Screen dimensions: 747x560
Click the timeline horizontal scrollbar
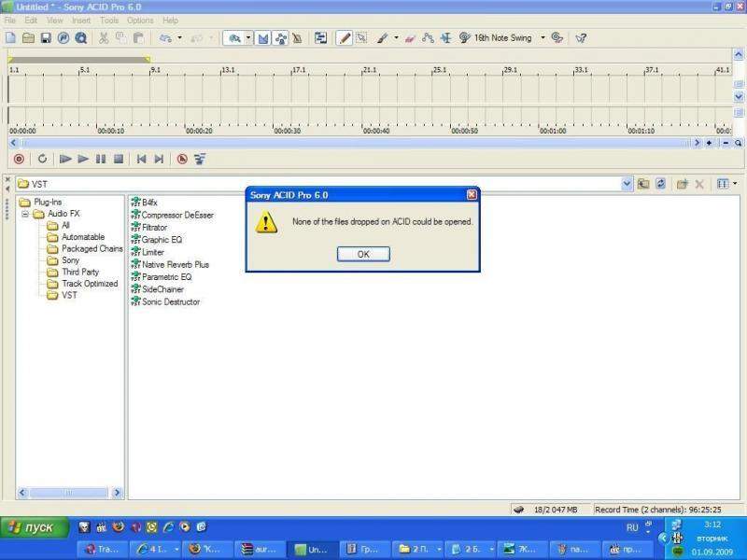click(x=355, y=143)
